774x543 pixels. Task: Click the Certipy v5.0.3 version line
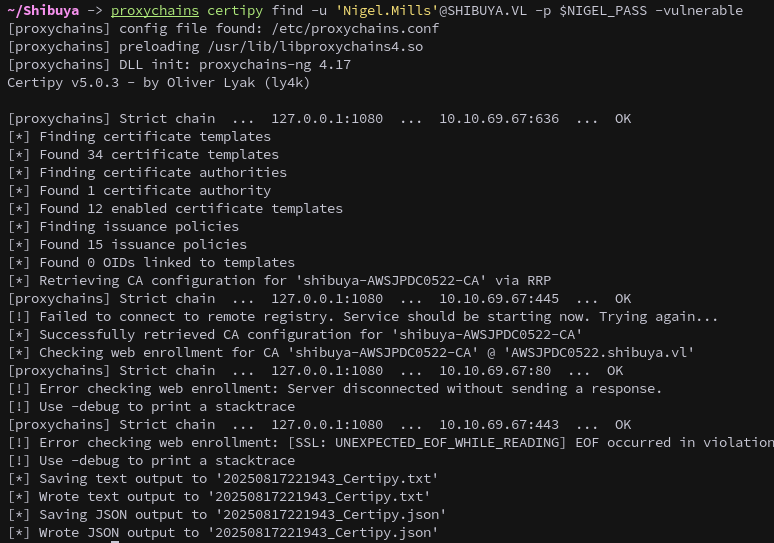point(158,82)
